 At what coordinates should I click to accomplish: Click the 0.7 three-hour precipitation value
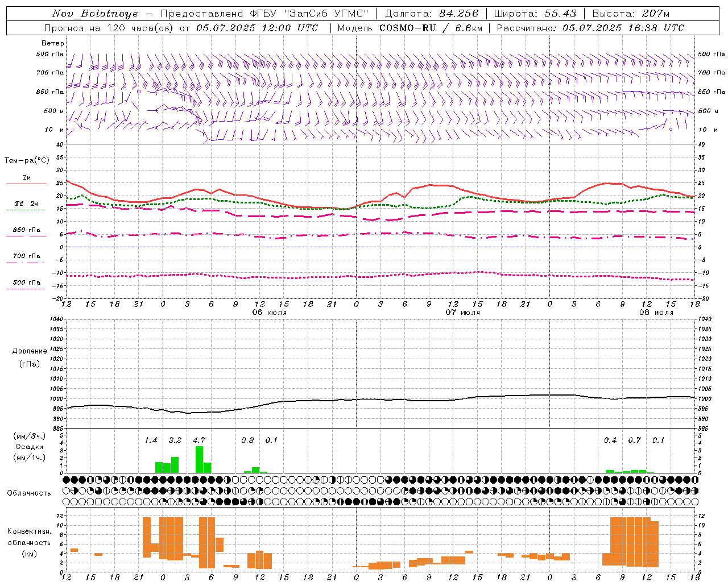(x=634, y=440)
